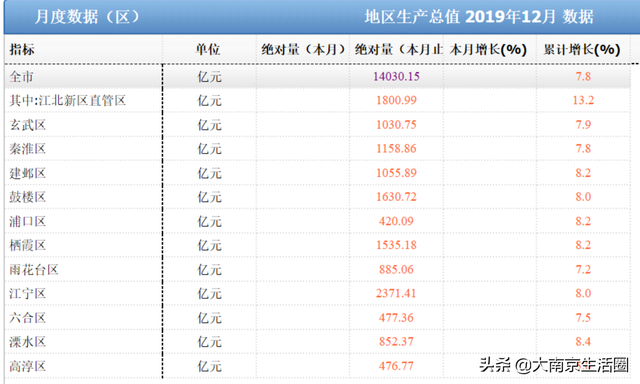Click the value 476.77
The image size is (640, 384).
(396, 366)
